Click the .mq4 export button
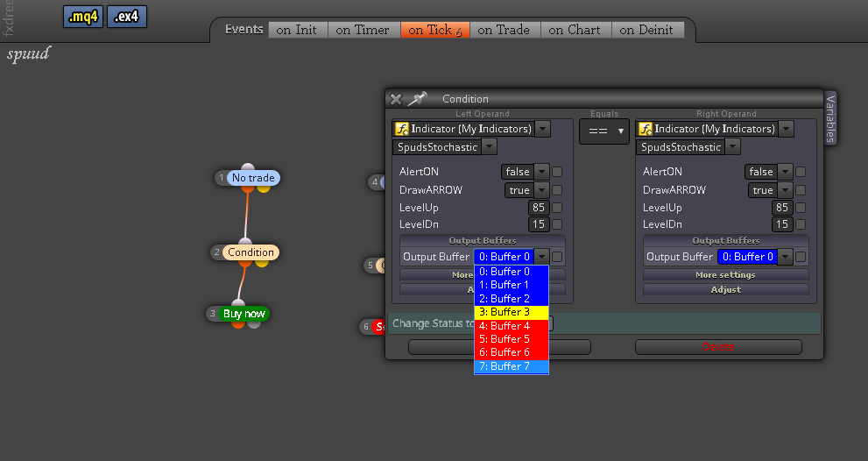868x461 pixels. (x=83, y=17)
